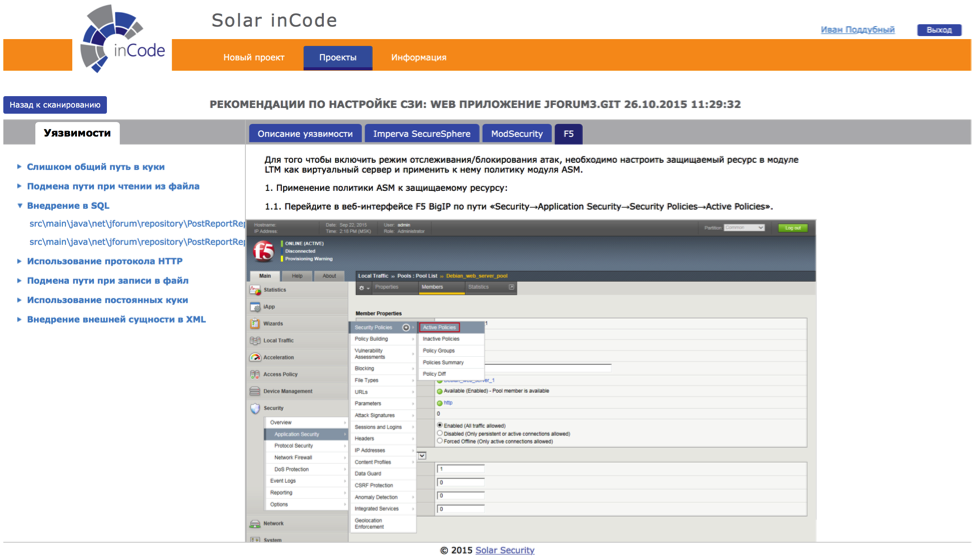Open the Новый проект page
This screenshot has width=975, height=559.
tap(254, 57)
